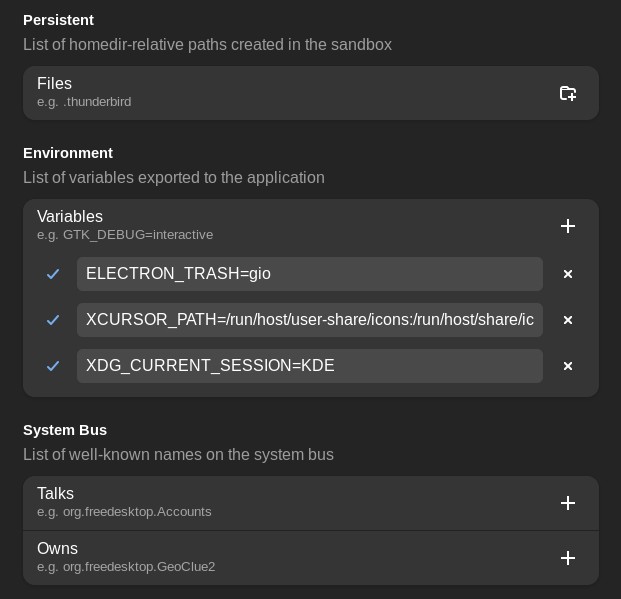This screenshot has width=621, height=599.
Task: Edit the XDG_CURRENT_SESSION=KDE text field
Action: 310,366
